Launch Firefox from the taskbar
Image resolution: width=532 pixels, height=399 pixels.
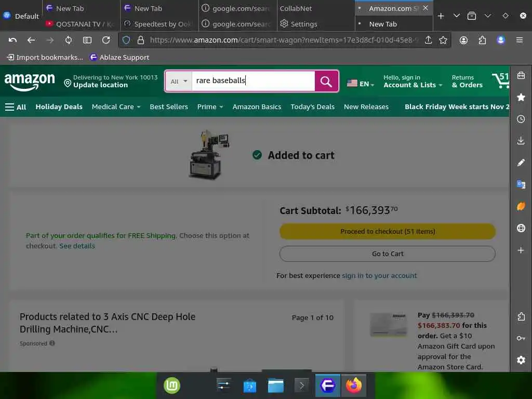pyautogui.click(x=353, y=385)
